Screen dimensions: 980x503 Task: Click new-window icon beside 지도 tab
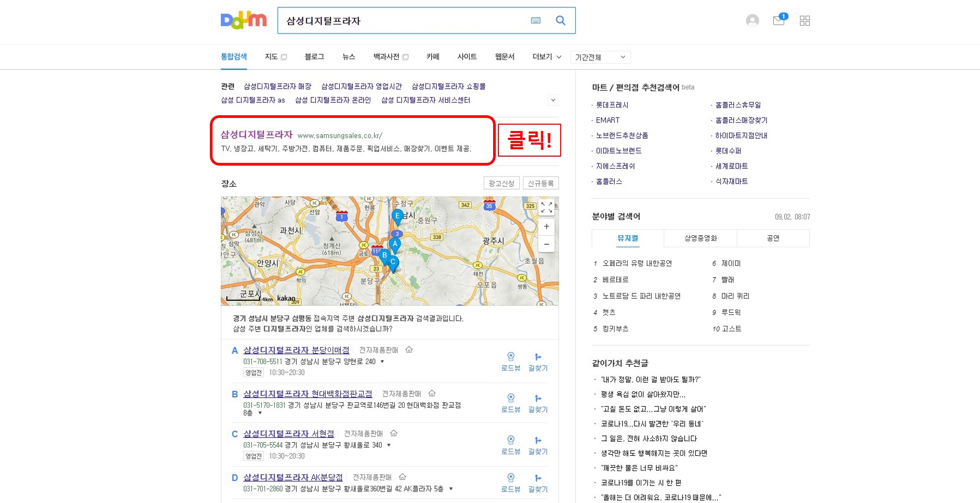(x=284, y=57)
